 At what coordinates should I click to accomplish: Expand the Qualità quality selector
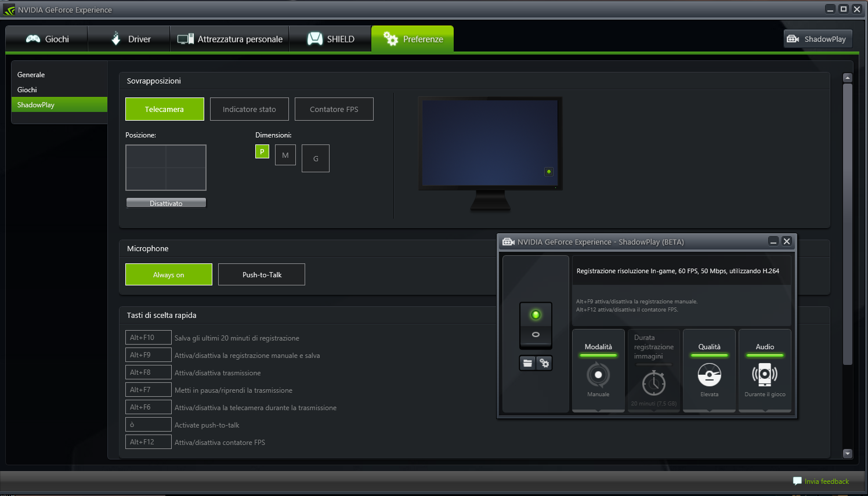pos(709,371)
